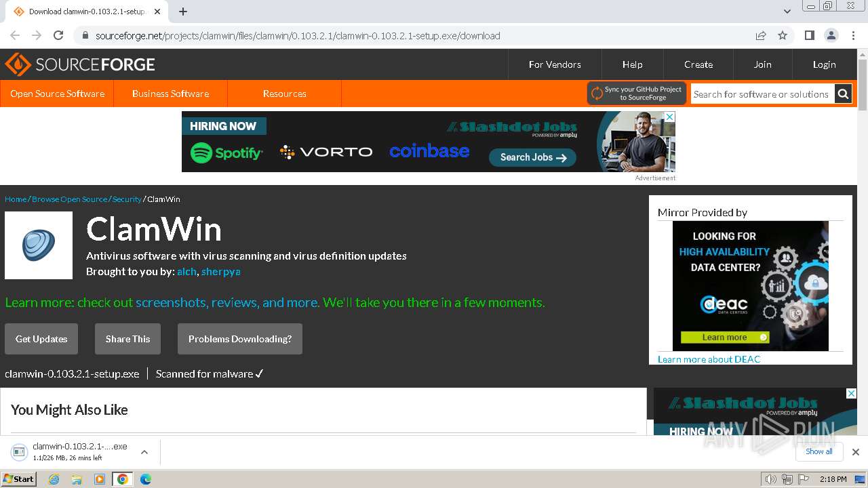Image resolution: width=868 pixels, height=488 pixels.
Task: Close the downloads bar
Action: (855, 452)
